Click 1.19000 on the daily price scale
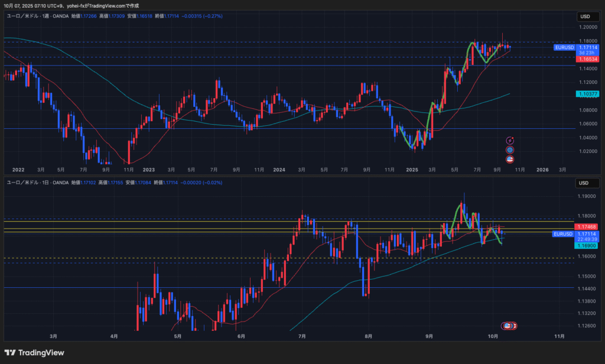Screen dimensions: 605x364 [x=587, y=196]
